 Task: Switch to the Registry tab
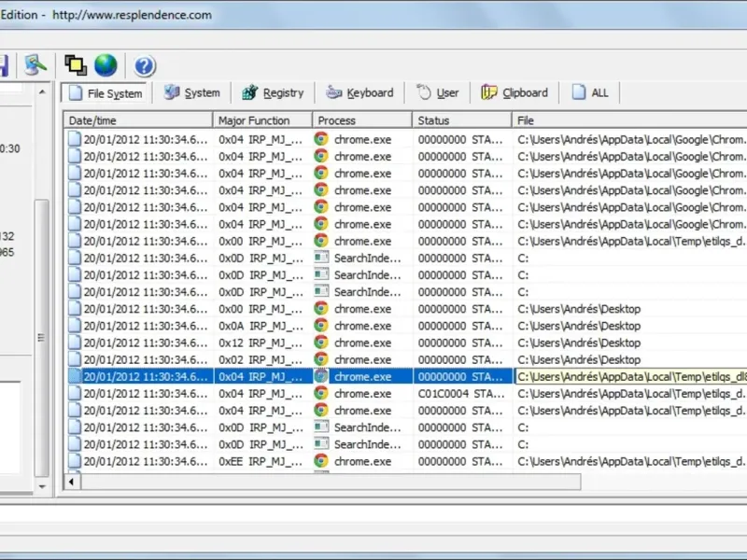pyautogui.click(x=273, y=92)
